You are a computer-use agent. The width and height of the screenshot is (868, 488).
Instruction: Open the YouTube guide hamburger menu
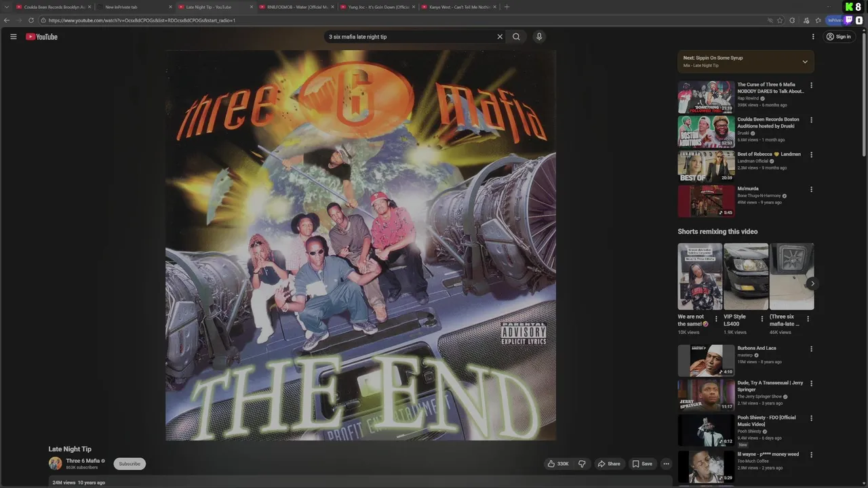coord(13,37)
